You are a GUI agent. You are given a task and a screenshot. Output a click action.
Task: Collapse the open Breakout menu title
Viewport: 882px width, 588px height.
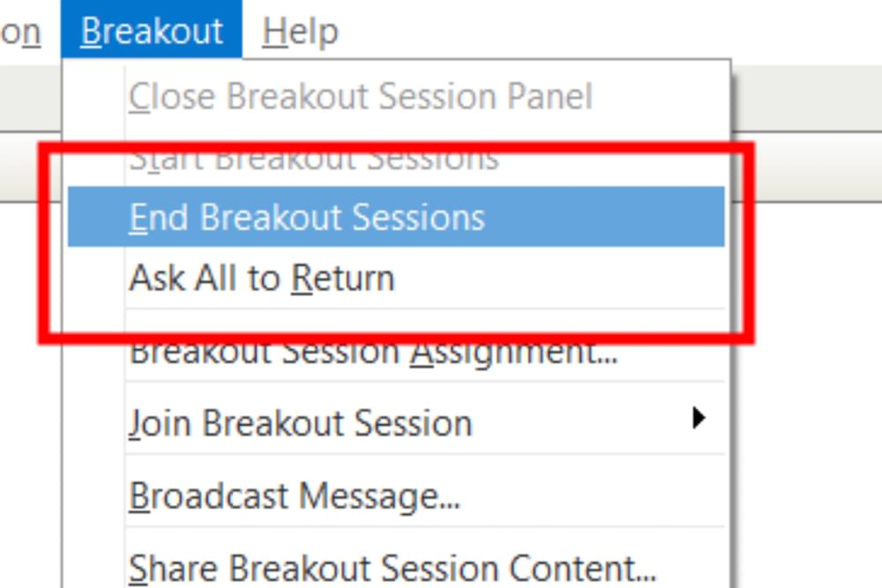(152, 29)
